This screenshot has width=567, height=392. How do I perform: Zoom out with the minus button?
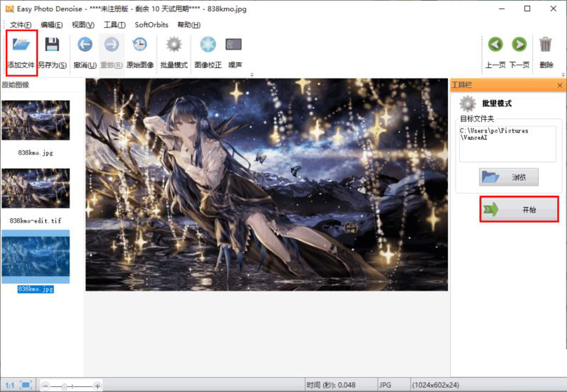coord(45,386)
